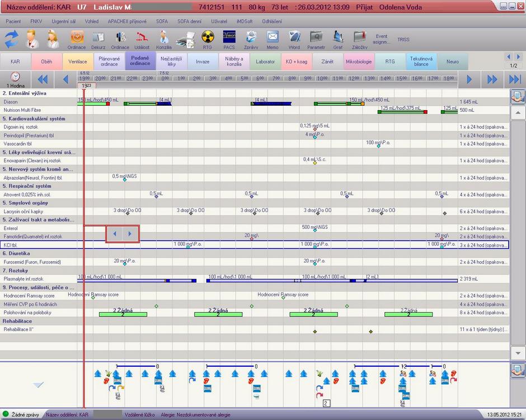The image size is (526, 420).
Task: Open the Parametr folder icon
Action: point(316,39)
